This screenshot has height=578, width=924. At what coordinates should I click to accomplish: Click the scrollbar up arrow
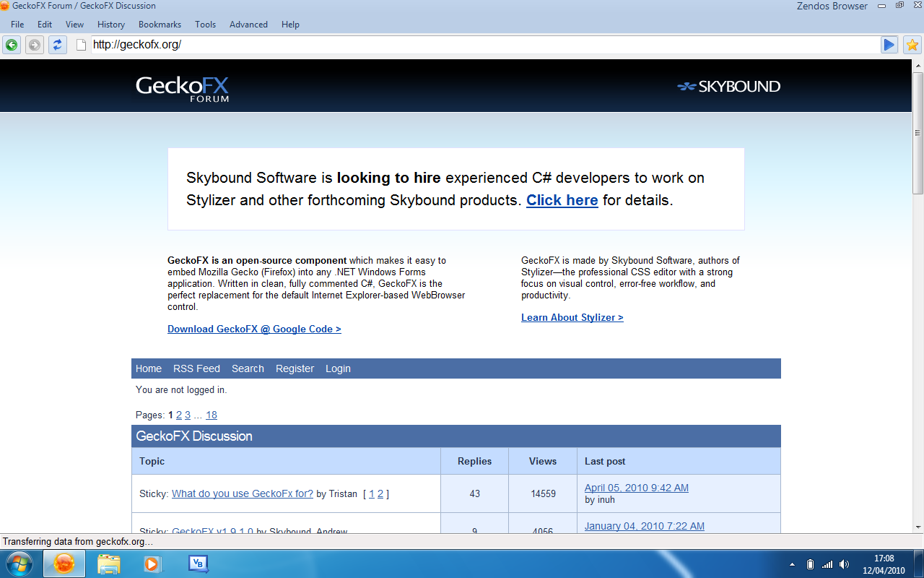918,66
